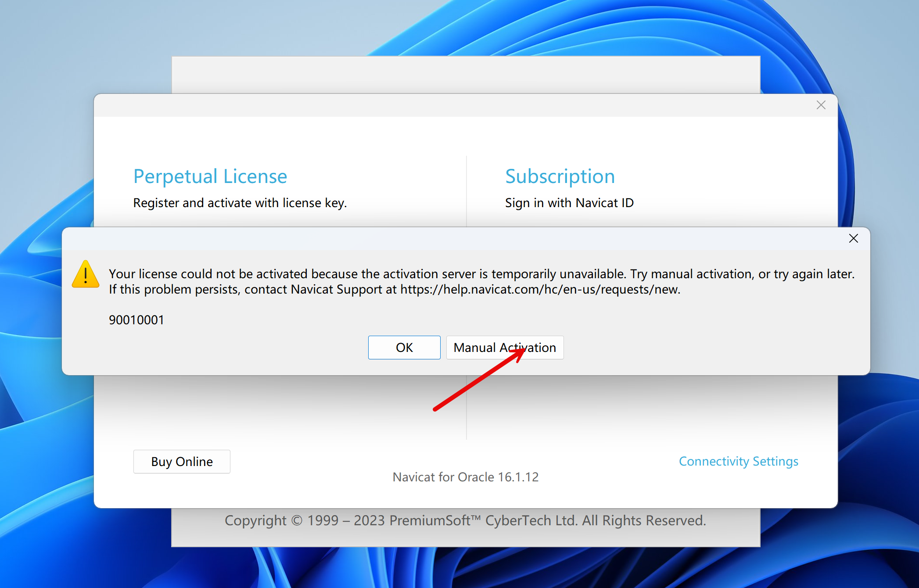Click 'Register and activate with license key' text

[240, 203]
